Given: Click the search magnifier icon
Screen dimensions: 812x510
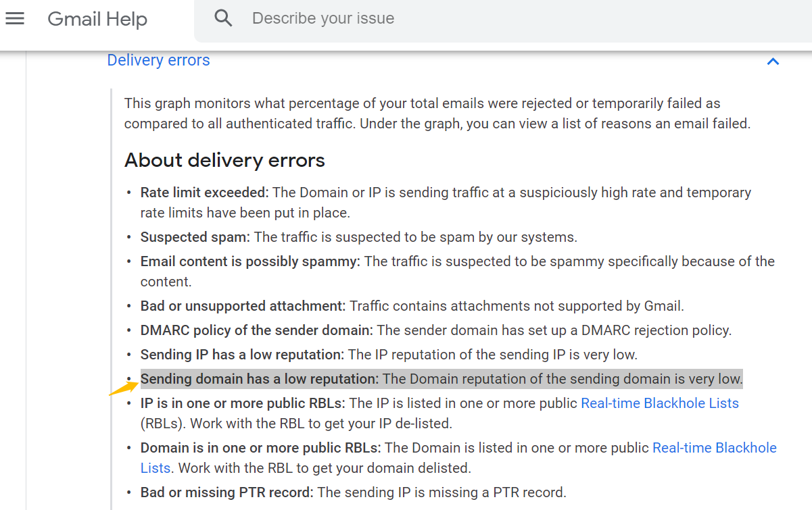Looking at the screenshot, I should pyautogui.click(x=223, y=18).
